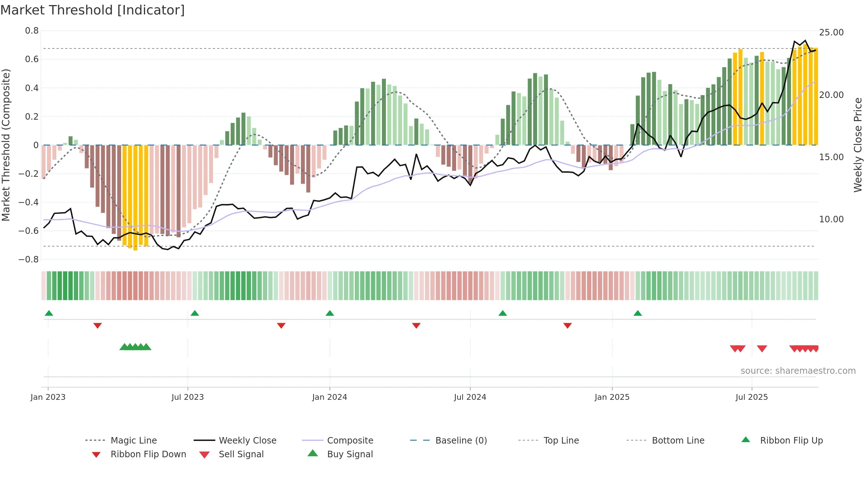The width and height of the screenshot is (868, 488).
Task: Click the Jan 2024 x-axis label
Action: coord(330,397)
